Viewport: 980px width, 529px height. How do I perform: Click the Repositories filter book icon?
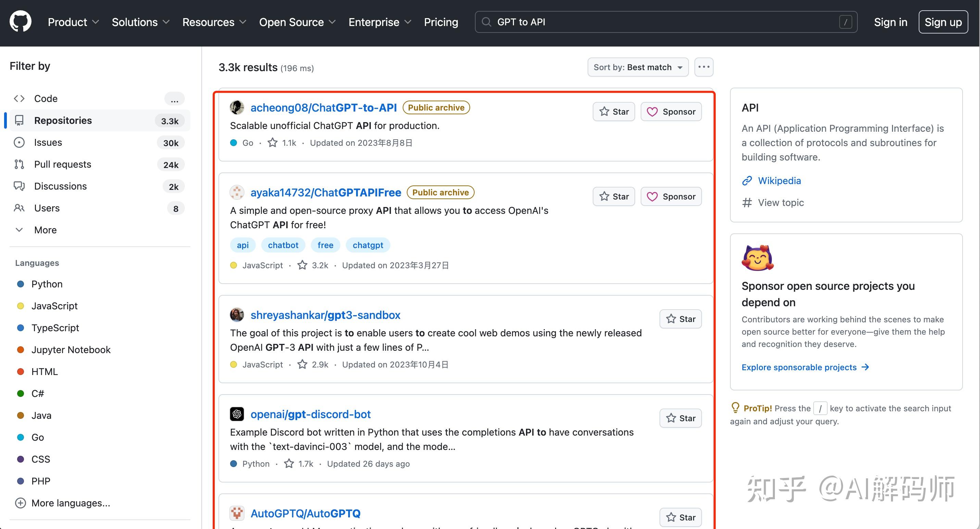(x=19, y=120)
